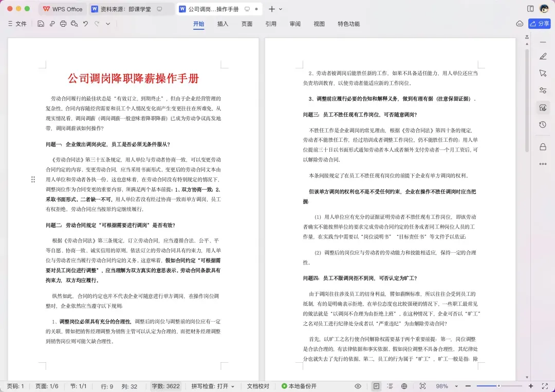555x392 pixels.
Task: Switch to page layout view icon
Action: pyautogui.click(x=376, y=386)
